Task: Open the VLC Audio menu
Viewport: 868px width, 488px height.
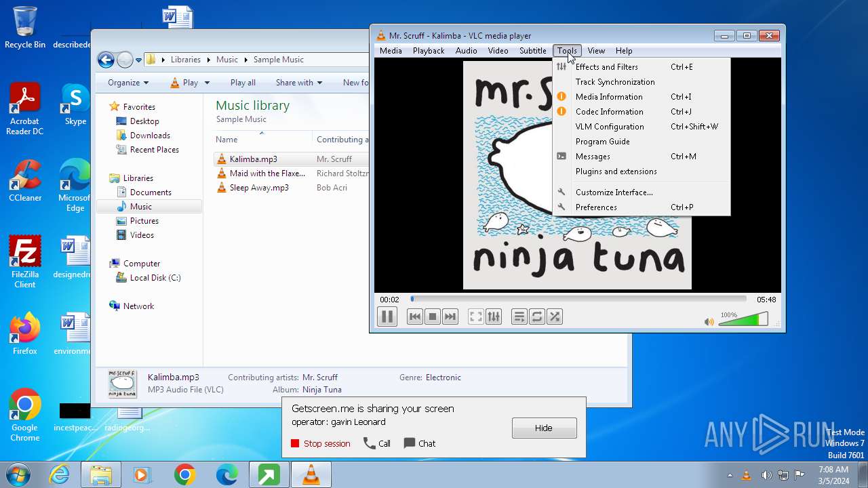Action: 466,51
